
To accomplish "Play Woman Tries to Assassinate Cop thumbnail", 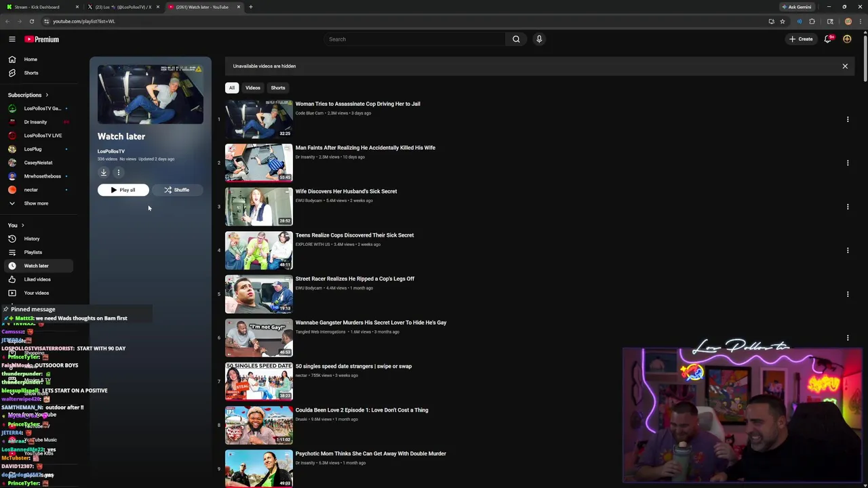I will coord(259,119).
